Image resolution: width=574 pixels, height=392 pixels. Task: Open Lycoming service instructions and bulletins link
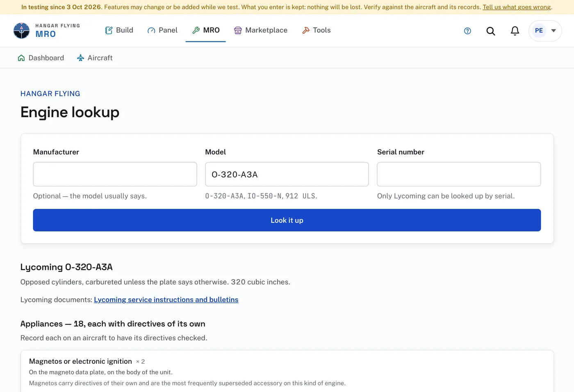(x=166, y=300)
